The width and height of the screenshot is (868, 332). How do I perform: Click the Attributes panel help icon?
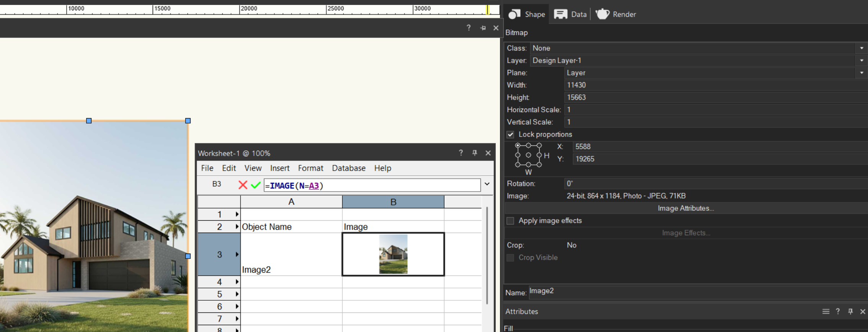point(838,311)
